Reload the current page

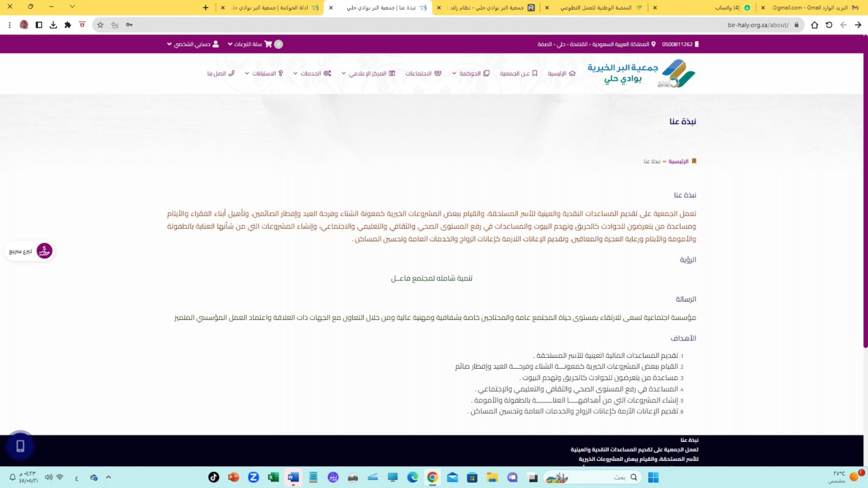pyautogui.click(x=829, y=25)
